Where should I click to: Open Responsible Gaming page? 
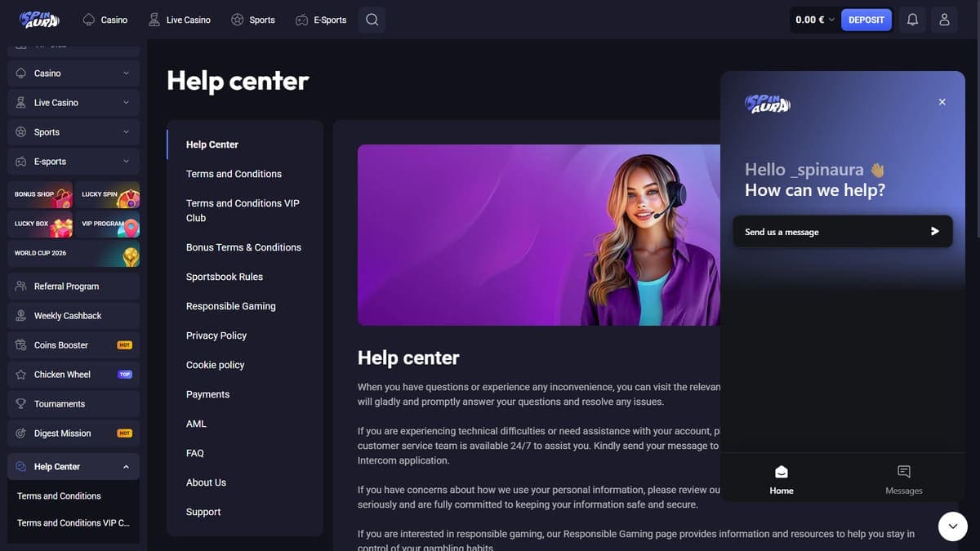pyautogui.click(x=231, y=306)
